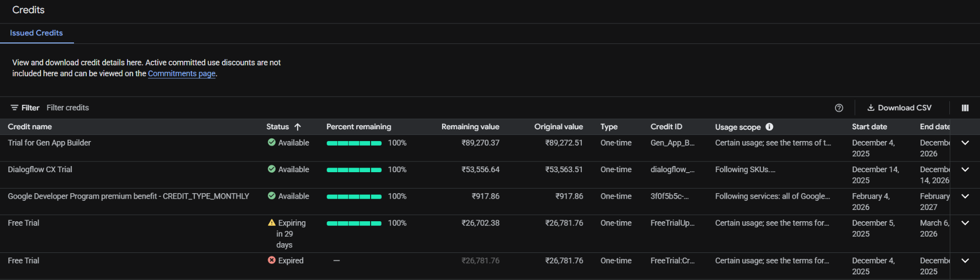Expand the Dialogflow CX Trial row
Screen dimensions: 980x280
click(x=965, y=169)
